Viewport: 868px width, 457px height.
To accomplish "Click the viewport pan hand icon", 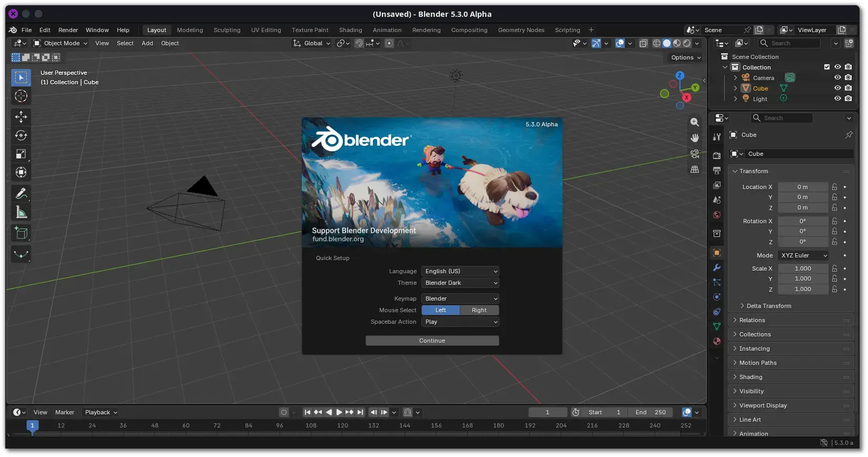I will pyautogui.click(x=695, y=138).
